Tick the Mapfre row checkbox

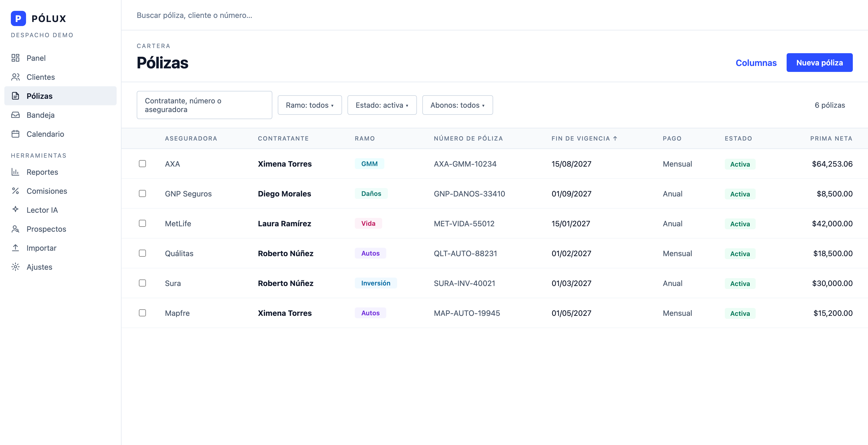coord(142,313)
